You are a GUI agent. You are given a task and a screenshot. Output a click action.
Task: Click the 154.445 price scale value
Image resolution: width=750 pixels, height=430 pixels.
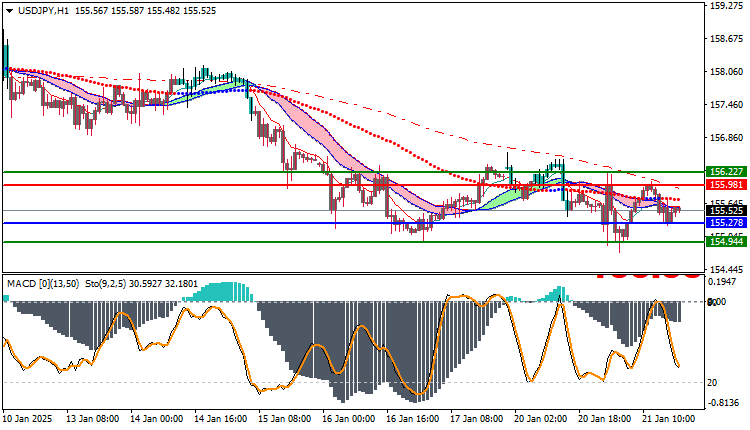coord(727,269)
